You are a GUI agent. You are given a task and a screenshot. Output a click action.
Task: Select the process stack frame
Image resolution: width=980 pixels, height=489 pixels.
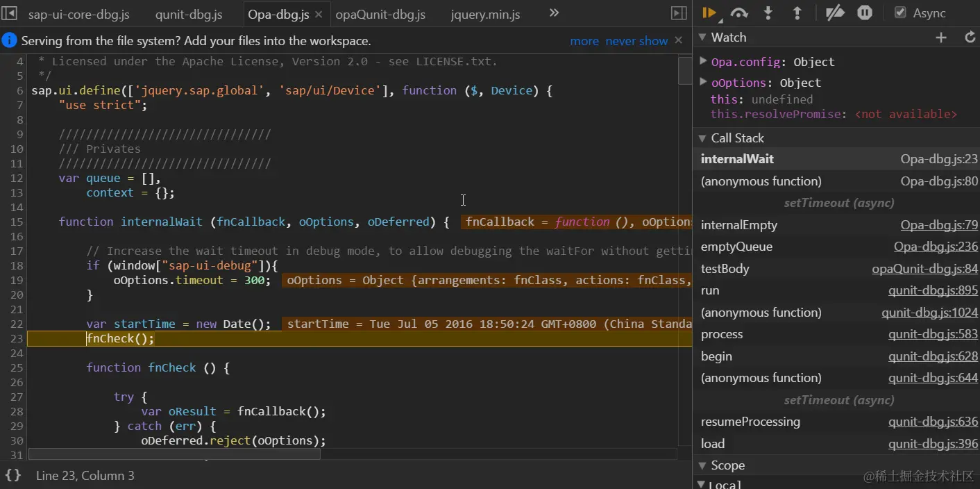(722, 334)
